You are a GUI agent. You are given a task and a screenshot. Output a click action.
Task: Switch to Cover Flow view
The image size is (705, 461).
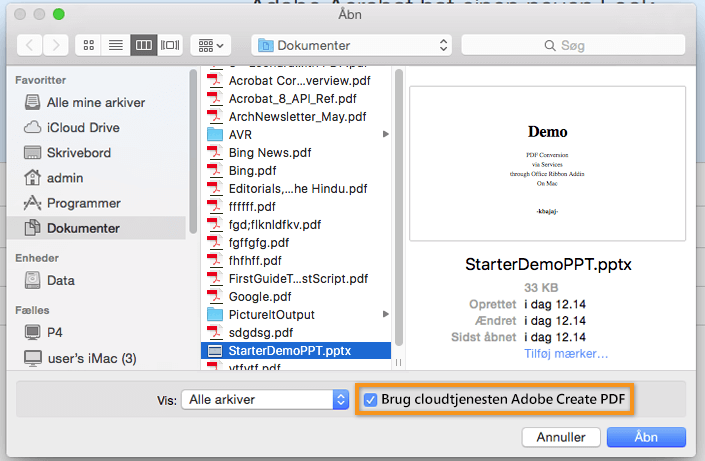click(x=170, y=45)
